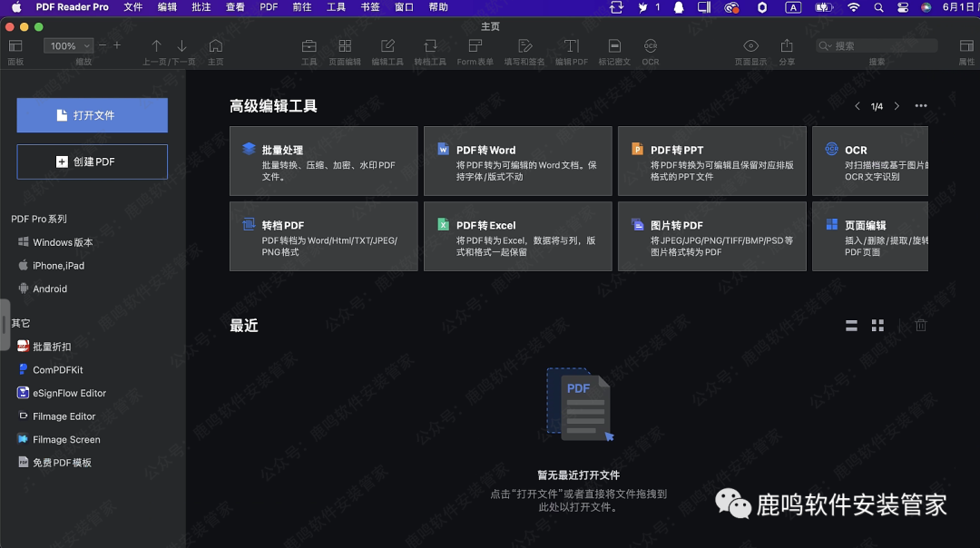Screen dimensions: 980x548
Task: Click the 面板 panel icon
Action: (15, 50)
